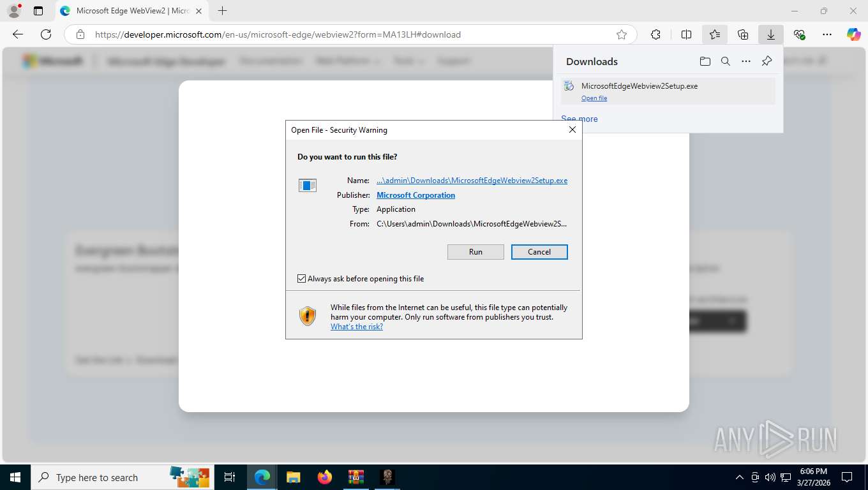Open more options in Downloads panel

click(746, 61)
